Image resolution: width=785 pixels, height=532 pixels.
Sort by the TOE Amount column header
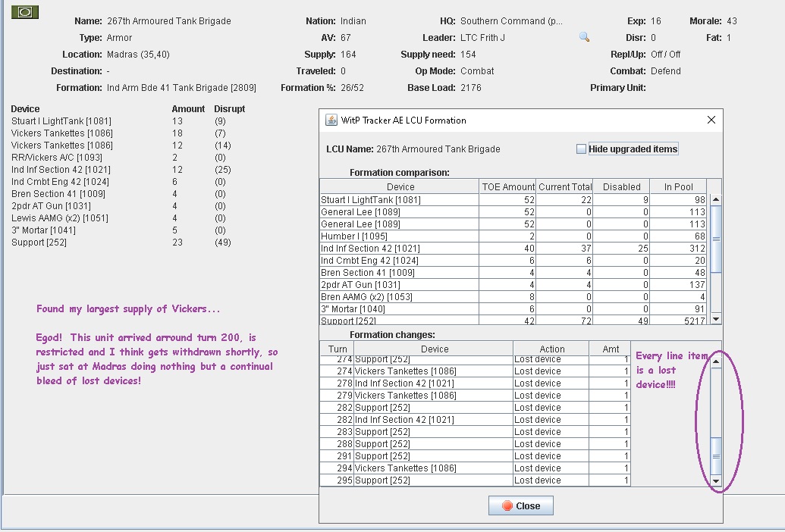pyautogui.click(x=507, y=187)
